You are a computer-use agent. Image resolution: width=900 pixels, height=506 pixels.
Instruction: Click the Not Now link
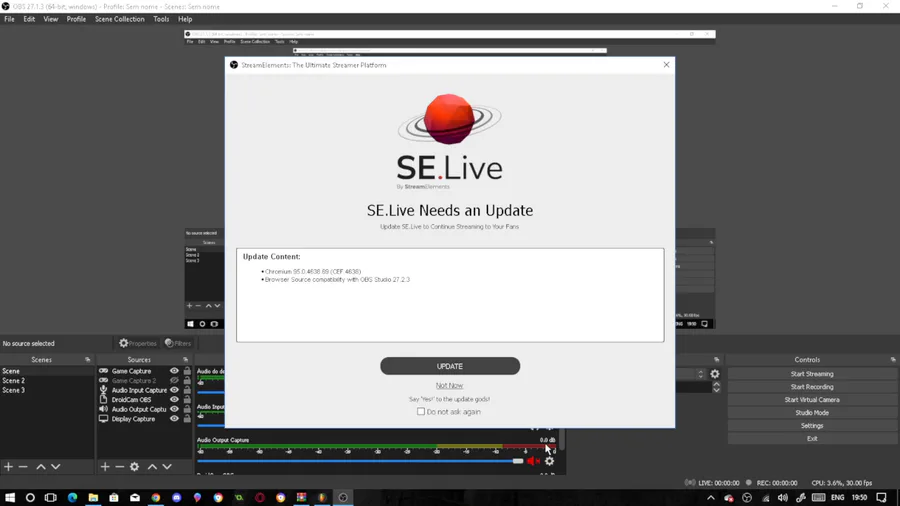tap(449, 386)
